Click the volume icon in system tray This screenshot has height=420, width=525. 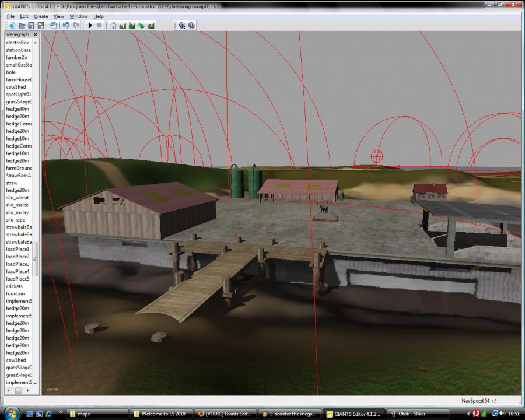coord(502,414)
